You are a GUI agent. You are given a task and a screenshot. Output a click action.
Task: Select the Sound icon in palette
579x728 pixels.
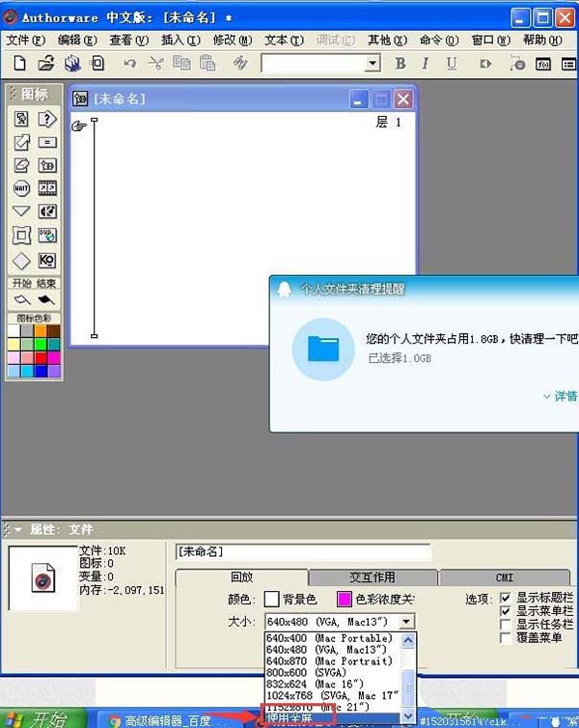[47, 211]
